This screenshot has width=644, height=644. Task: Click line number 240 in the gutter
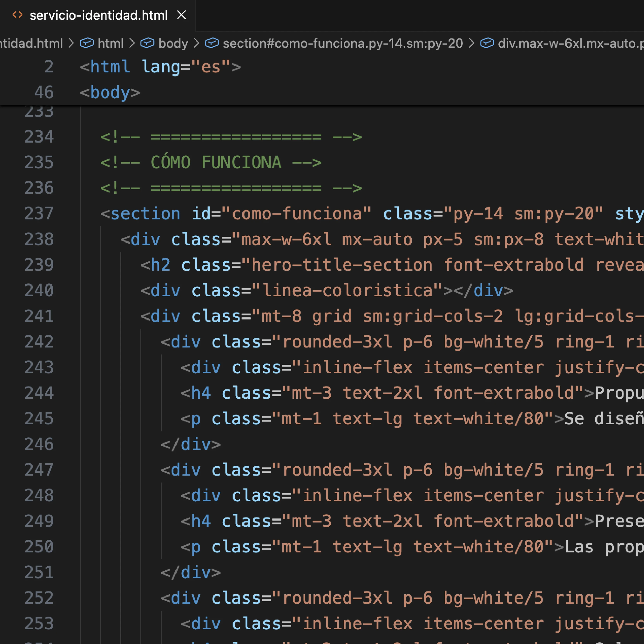39,291
